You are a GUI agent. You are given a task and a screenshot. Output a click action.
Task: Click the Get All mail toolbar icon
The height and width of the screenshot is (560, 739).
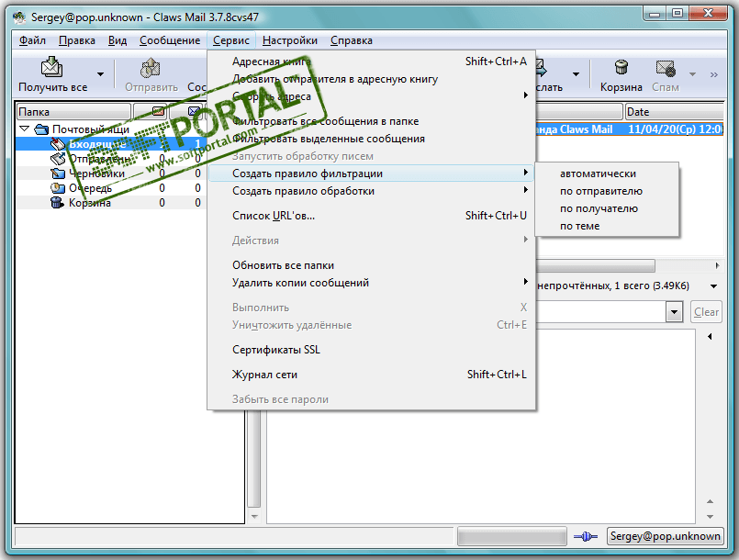pyautogui.click(x=51, y=67)
